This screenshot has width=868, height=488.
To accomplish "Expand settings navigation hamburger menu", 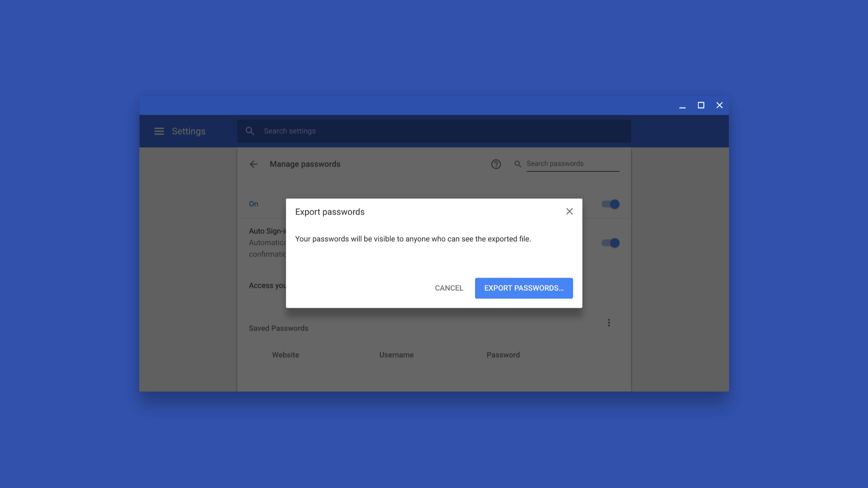I will 159,131.
